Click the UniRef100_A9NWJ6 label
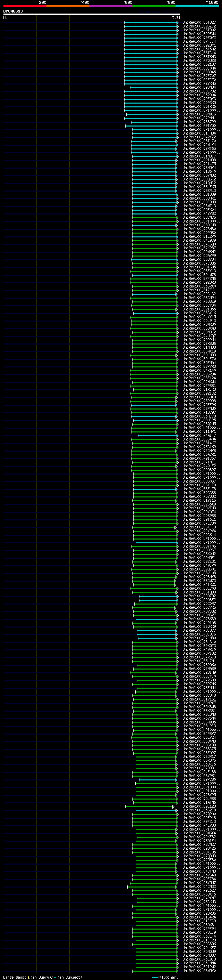This screenshot has height=980, width=222. coord(199,114)
